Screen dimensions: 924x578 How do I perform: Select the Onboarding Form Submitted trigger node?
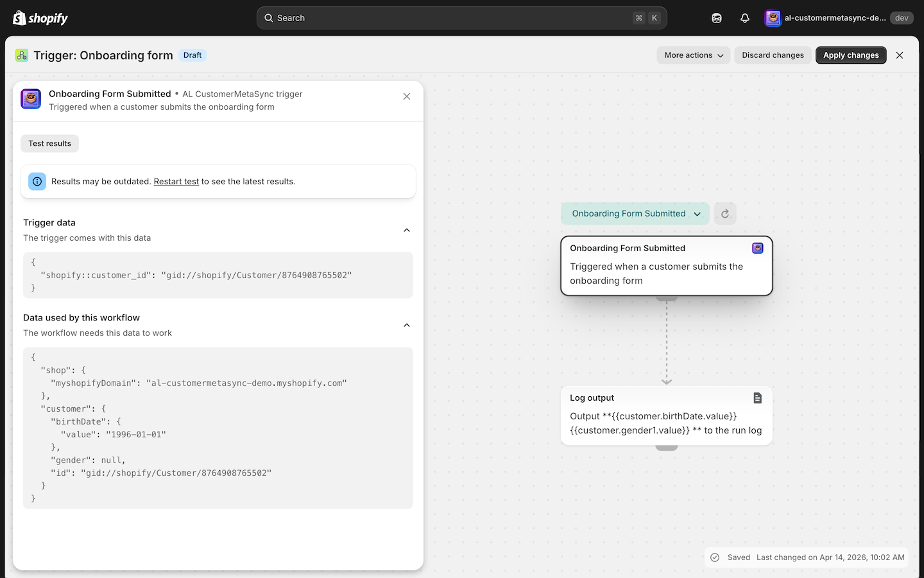667,266
